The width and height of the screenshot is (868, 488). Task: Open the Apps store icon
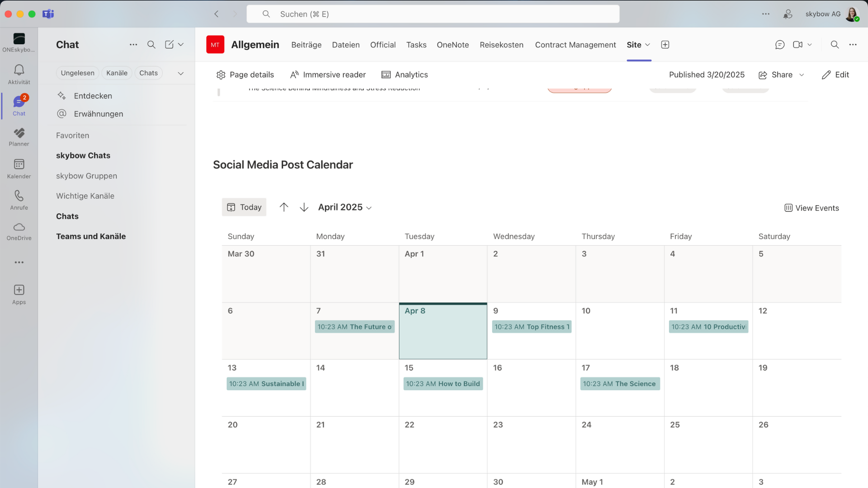19,294
